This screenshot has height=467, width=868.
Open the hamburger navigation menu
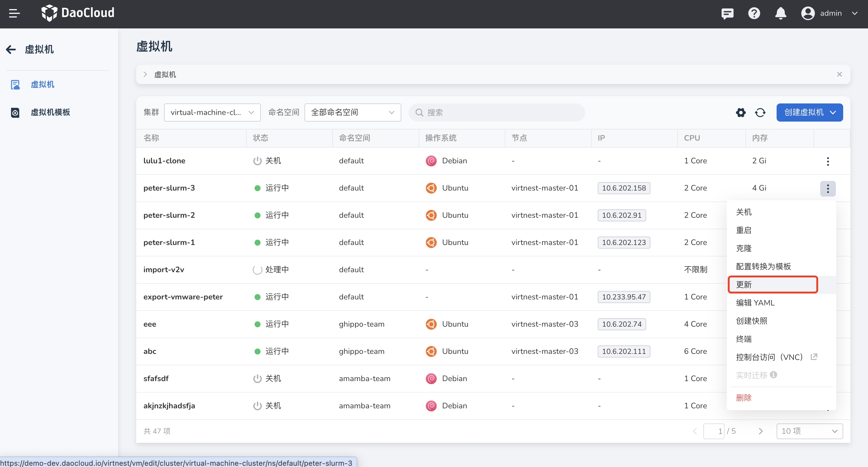(x=14, y=14)
